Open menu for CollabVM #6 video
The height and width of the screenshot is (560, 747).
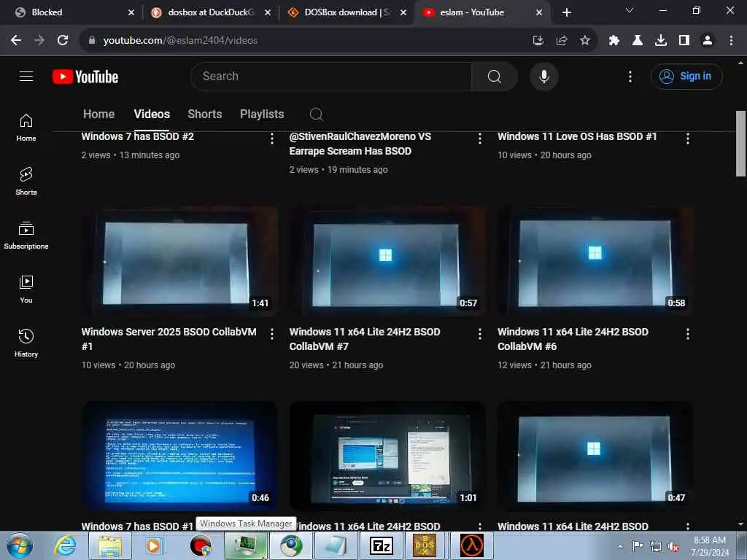pos(687,334)
